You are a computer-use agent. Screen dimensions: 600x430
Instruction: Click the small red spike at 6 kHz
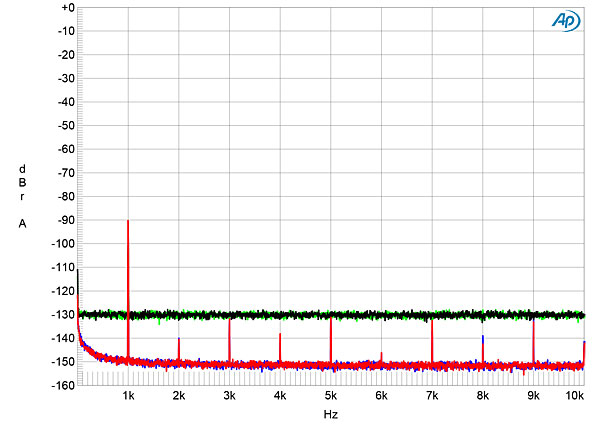pyautogui.click(x=381, y=358)
